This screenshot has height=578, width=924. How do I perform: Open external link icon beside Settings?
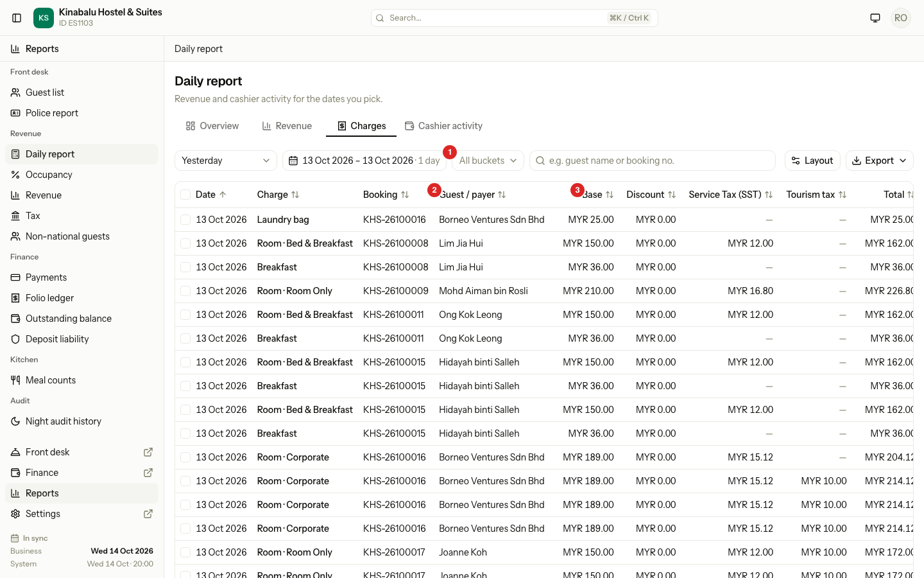148,514
